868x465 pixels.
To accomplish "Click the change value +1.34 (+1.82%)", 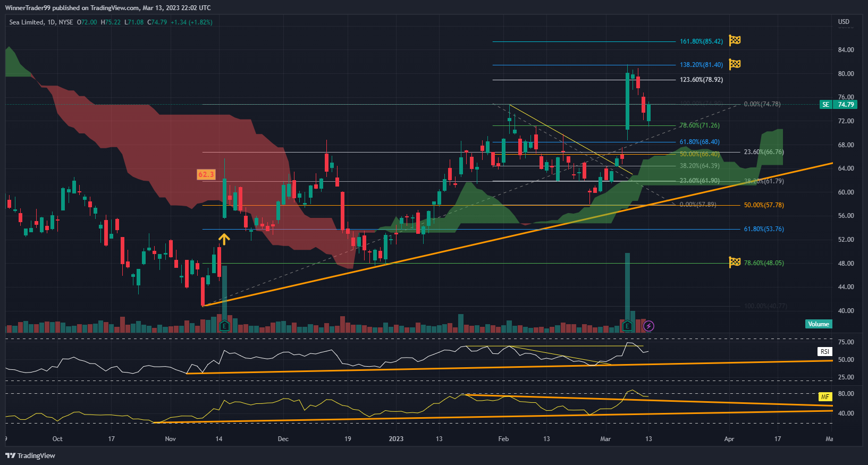I will [x=191, y=22].
